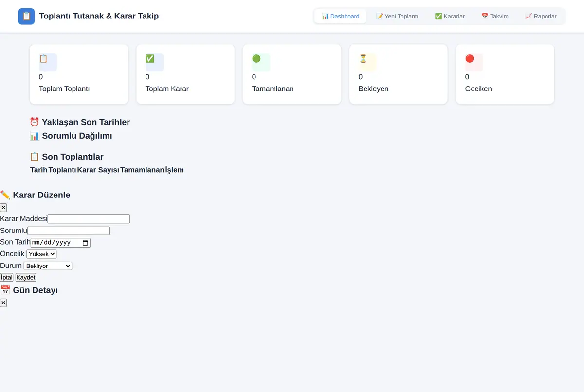Save with the Kaydet button
The image size is (584, 392).
(x=26, y=277)
